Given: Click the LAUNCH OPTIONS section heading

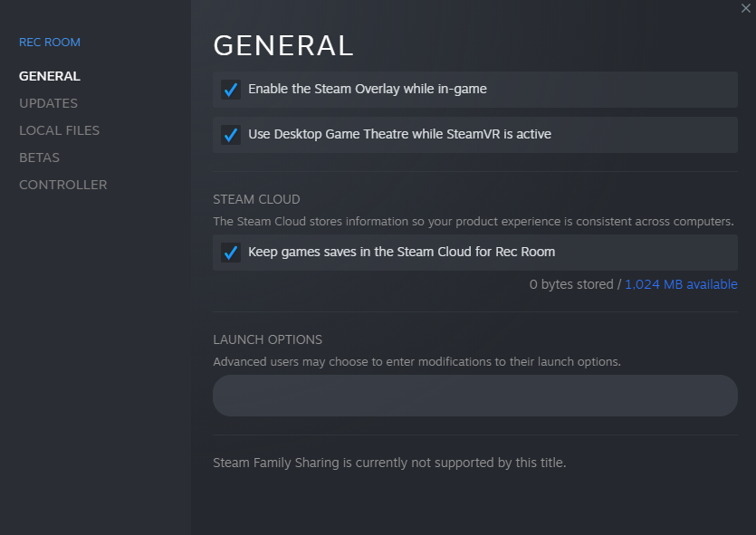Looking at the screenshot, I should click(267, 339).
